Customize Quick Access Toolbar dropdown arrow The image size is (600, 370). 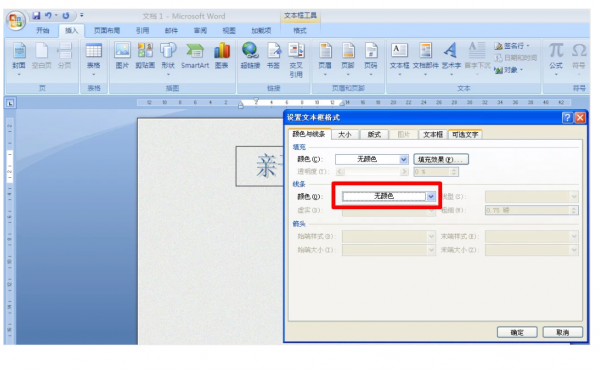(82, 16)
